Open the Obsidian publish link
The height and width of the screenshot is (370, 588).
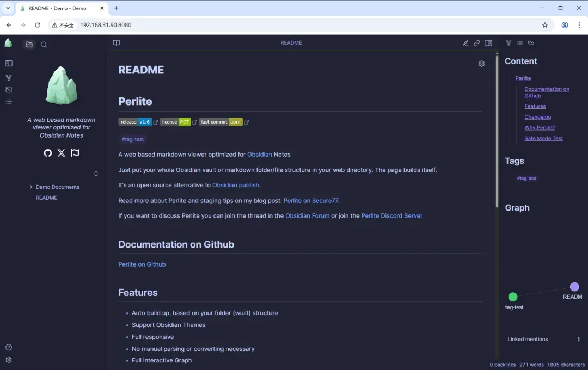(236, 185)
